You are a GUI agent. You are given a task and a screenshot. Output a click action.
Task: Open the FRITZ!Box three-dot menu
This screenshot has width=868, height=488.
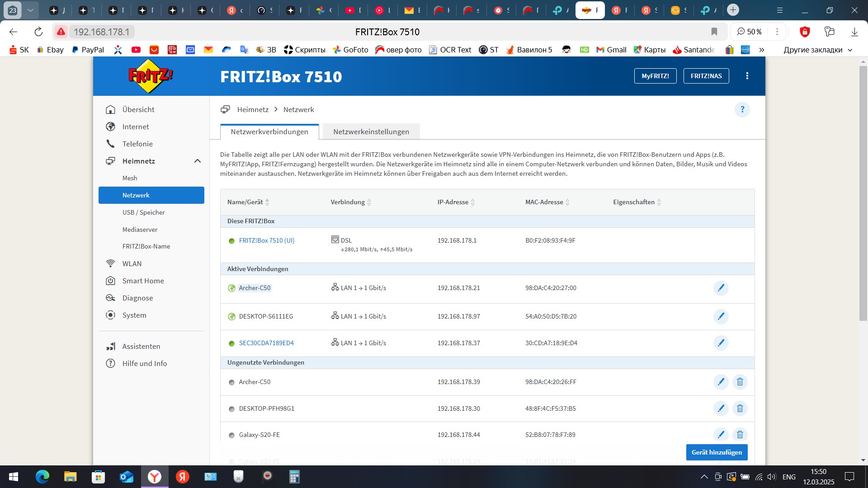(747, 76)
